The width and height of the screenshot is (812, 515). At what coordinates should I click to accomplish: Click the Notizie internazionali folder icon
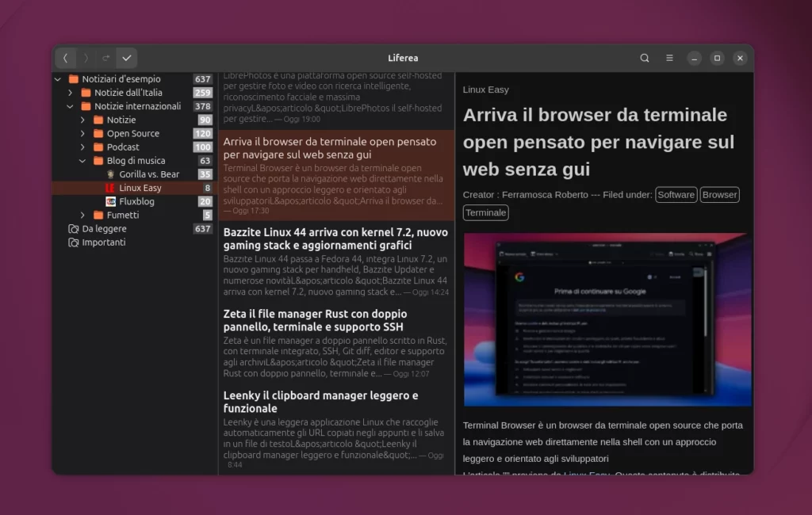point(86,106)
